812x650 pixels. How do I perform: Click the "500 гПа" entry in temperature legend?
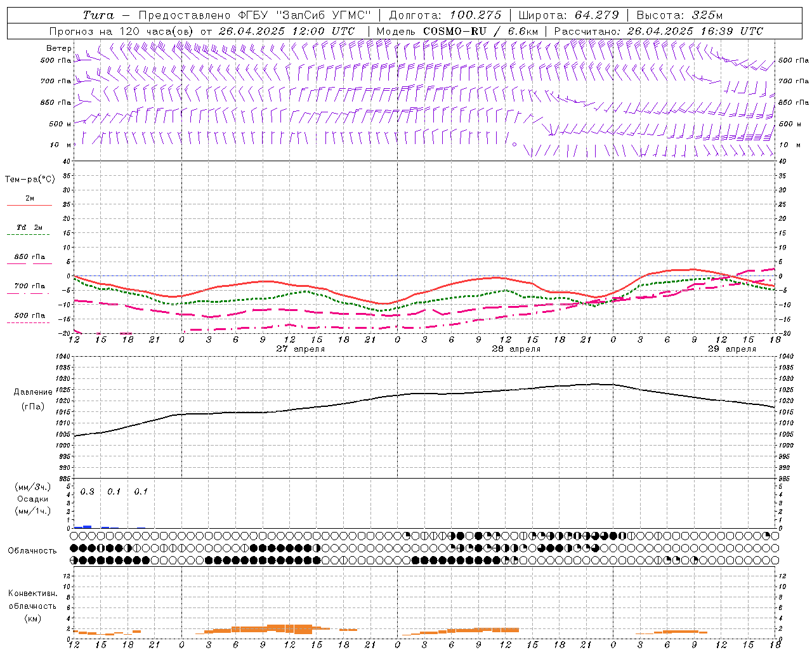(30, 315)
